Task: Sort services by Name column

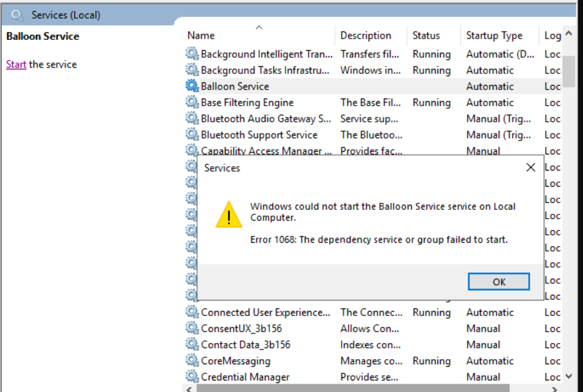Action: (201, 35)
